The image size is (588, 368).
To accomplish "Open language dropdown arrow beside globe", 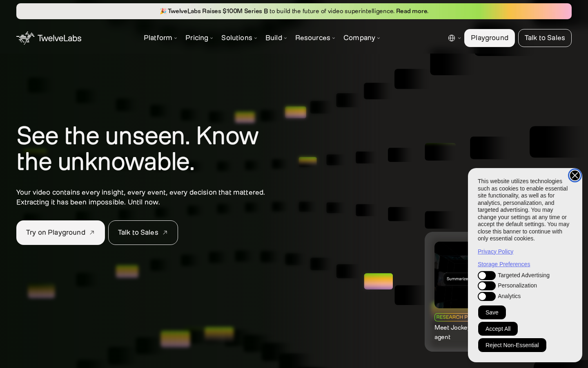I will coord(459,38).
